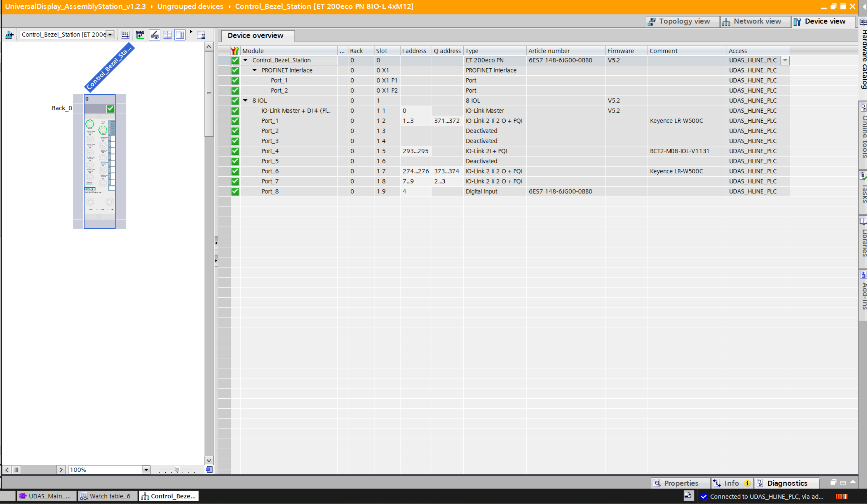Open Watch table_6 editor in the taskbar
This screenshot has width=867, height=504.
(x=106, y=496)
